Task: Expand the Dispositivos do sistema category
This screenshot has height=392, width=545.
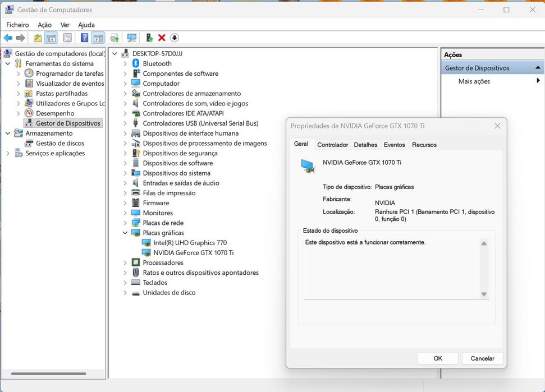Action: pos(125,173)
